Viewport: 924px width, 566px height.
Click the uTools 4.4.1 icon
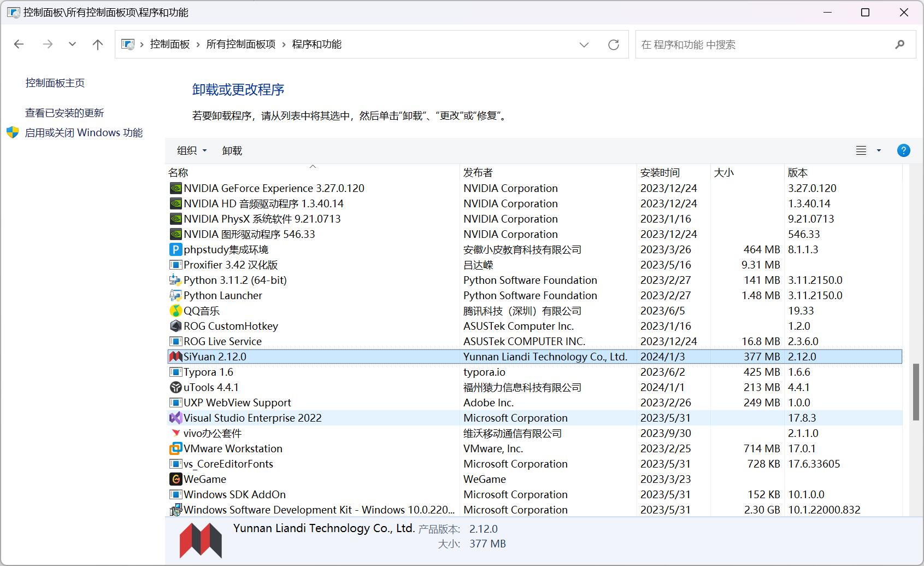[175, 387]
